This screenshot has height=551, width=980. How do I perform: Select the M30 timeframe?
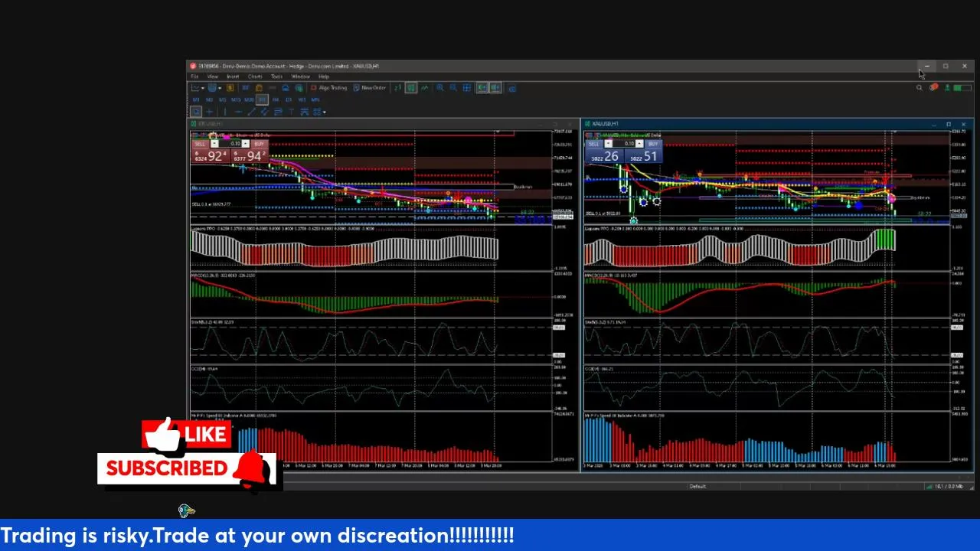250,99
